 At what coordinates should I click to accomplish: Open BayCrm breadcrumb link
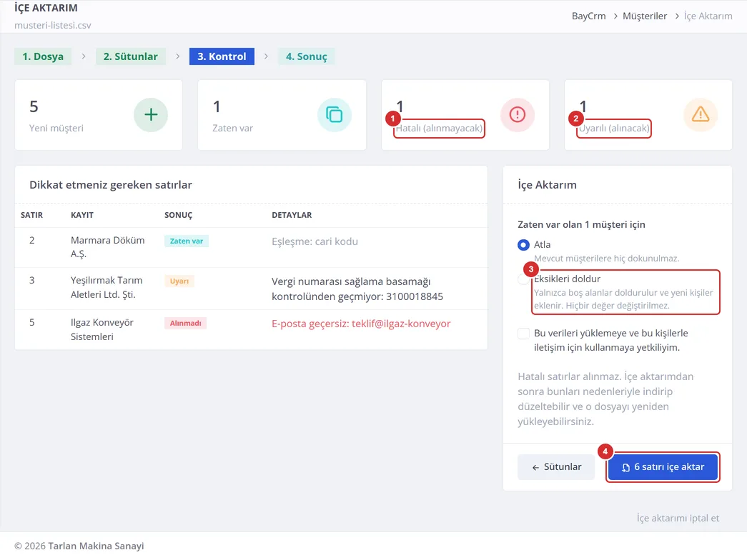tap(589, 16)
